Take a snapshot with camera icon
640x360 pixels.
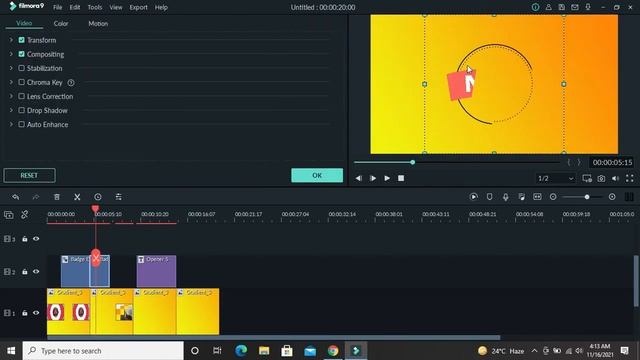[601, 178]
